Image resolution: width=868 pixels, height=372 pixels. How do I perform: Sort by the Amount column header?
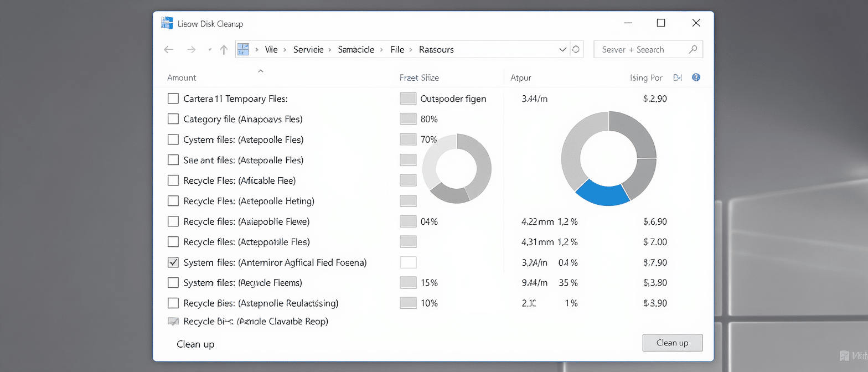click(x=182, y=78)
